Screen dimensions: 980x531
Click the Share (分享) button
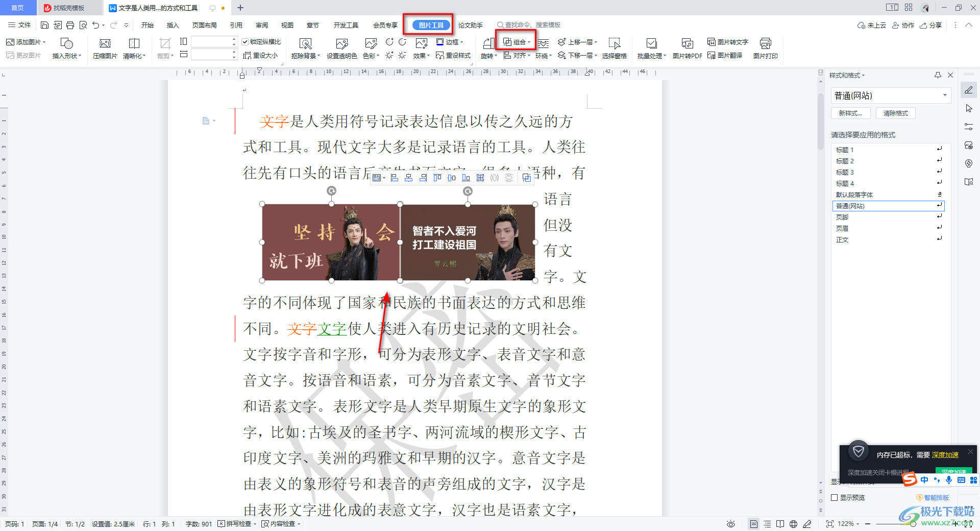pyautogui.click(x=931, y=25)
